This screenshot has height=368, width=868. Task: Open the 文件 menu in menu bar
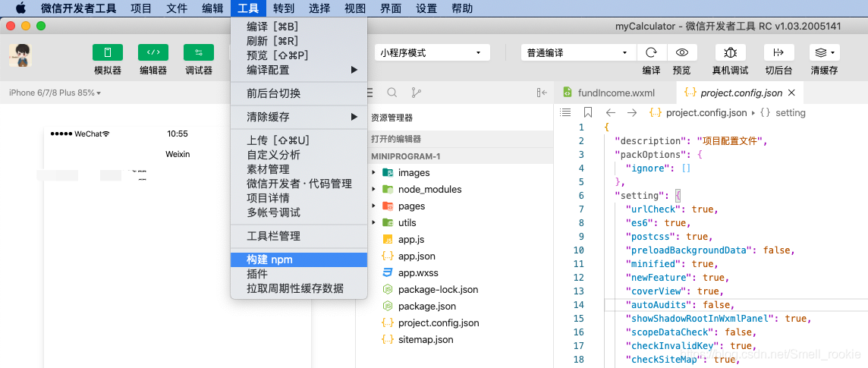point(177,8)
